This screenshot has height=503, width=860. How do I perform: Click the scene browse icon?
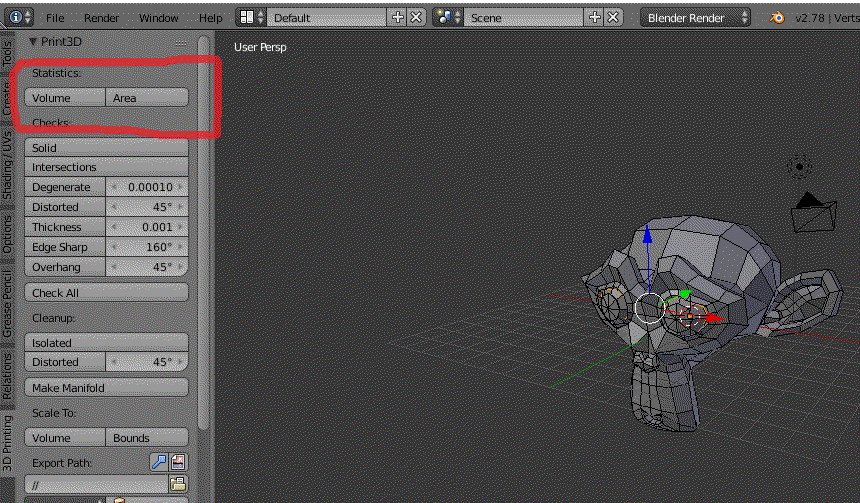(x=448, y=18)
